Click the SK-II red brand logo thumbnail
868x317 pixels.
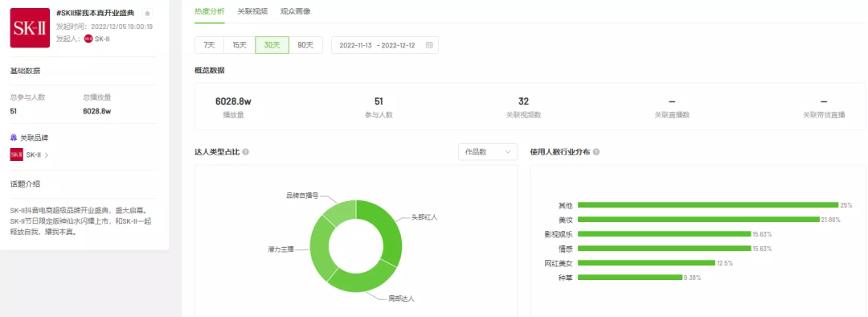(30, 27)
